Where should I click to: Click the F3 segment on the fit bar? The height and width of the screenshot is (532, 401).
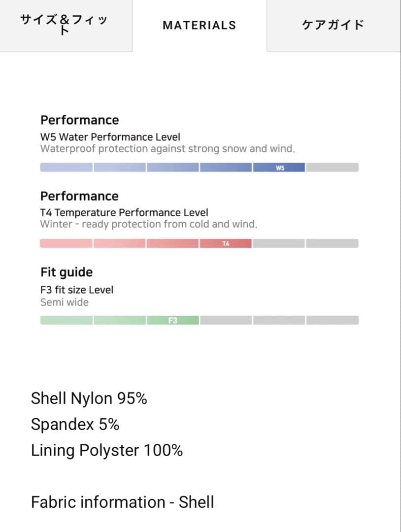pos(172,320)
